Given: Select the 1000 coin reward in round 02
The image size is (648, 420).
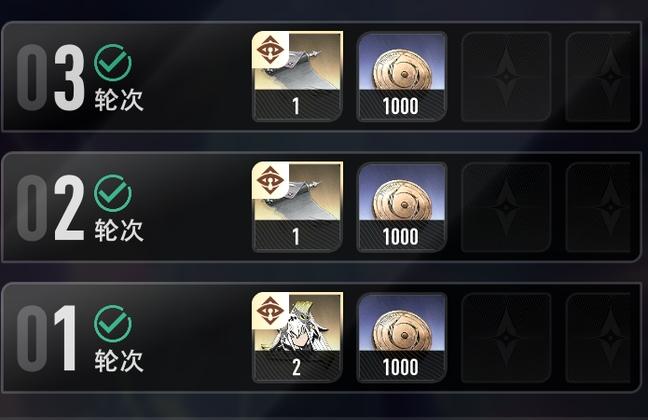Looking at the screenshot, I should (402, 207).
